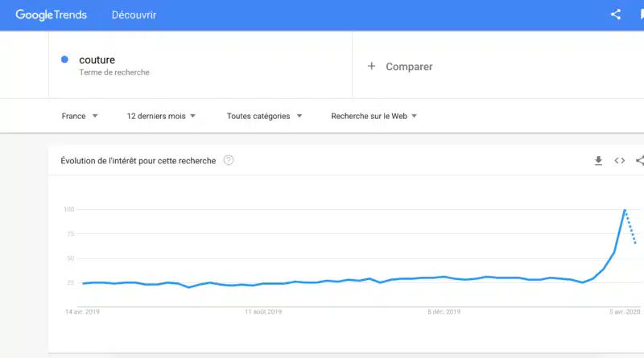The image size is (644, 358).
Task: Click the chart title about intérêt
Action: [x=138, y=161]
